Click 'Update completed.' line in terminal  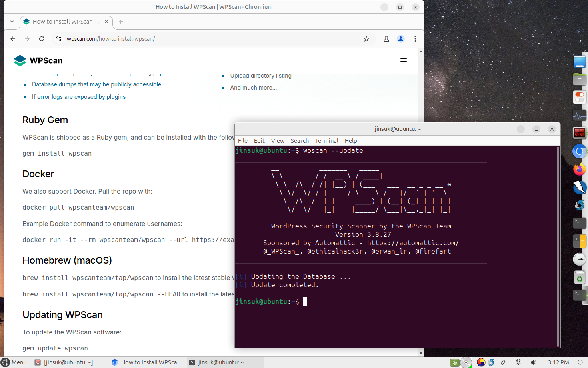pos(285,285)
